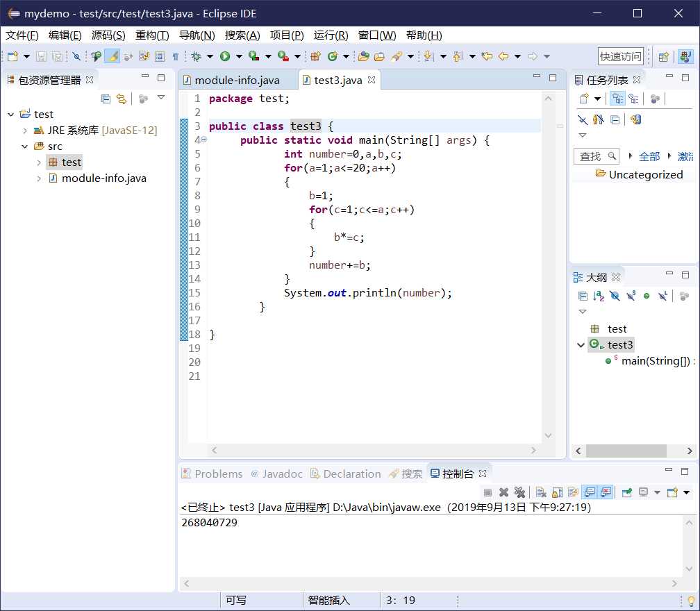The image size is (700, 611).
Task: Run the program with green Run button
Action: [225, 56]
